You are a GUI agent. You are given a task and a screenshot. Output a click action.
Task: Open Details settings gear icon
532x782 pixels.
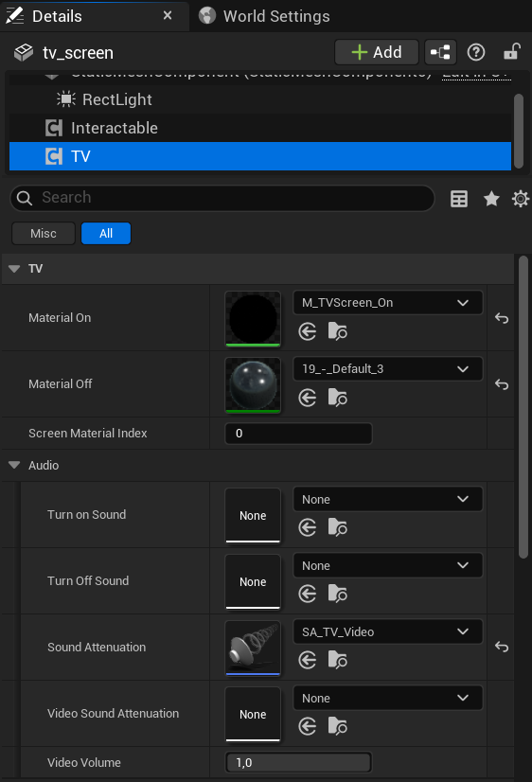tap(521, 199)
